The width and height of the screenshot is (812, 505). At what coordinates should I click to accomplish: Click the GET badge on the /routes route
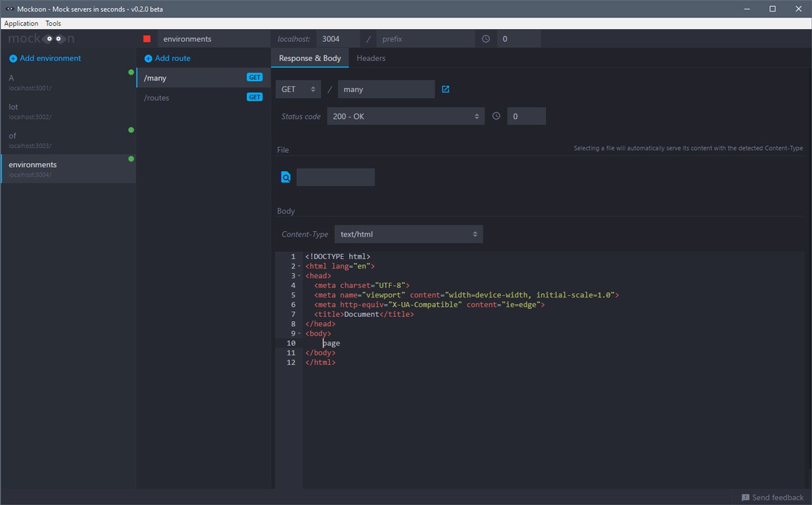(254, 97)
